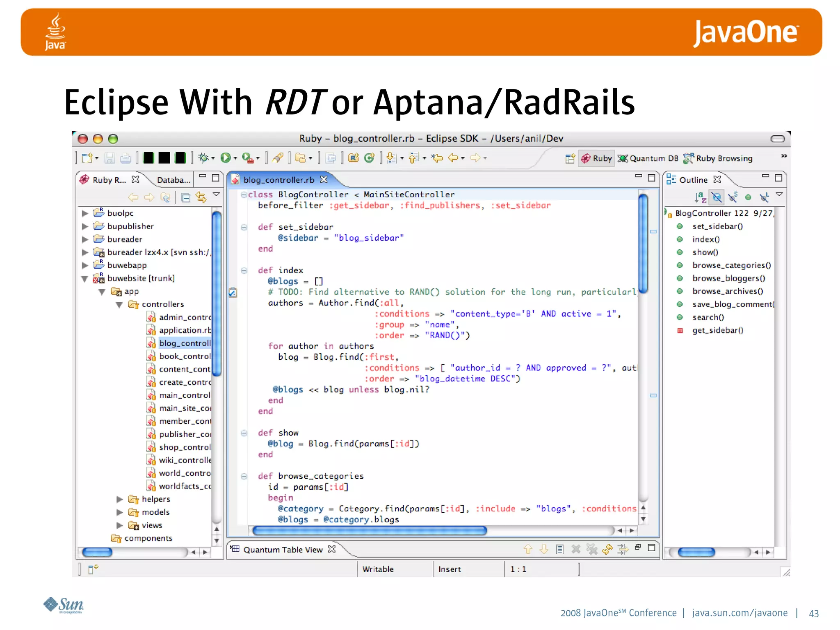840x630 pixels.
Task: Toggle Link with Editor in navigator
Action: [x=201, y=198]
